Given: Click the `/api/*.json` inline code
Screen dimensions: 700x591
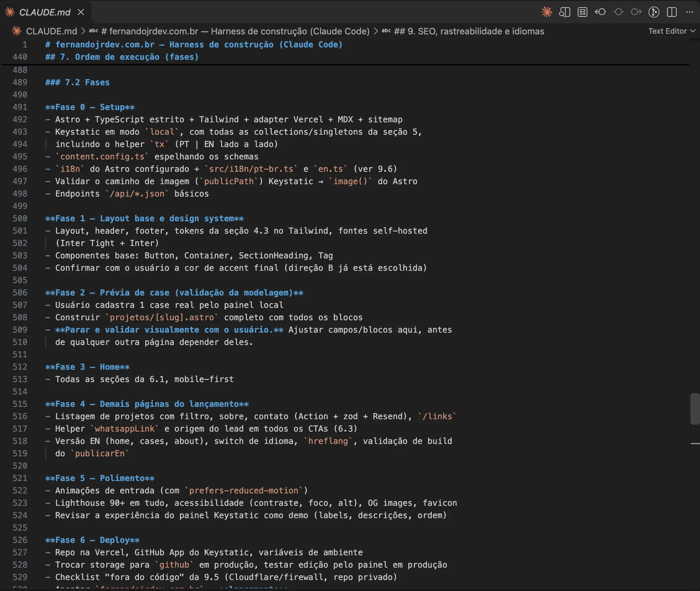Looking at the screenshot, I should tap(137, 194).
